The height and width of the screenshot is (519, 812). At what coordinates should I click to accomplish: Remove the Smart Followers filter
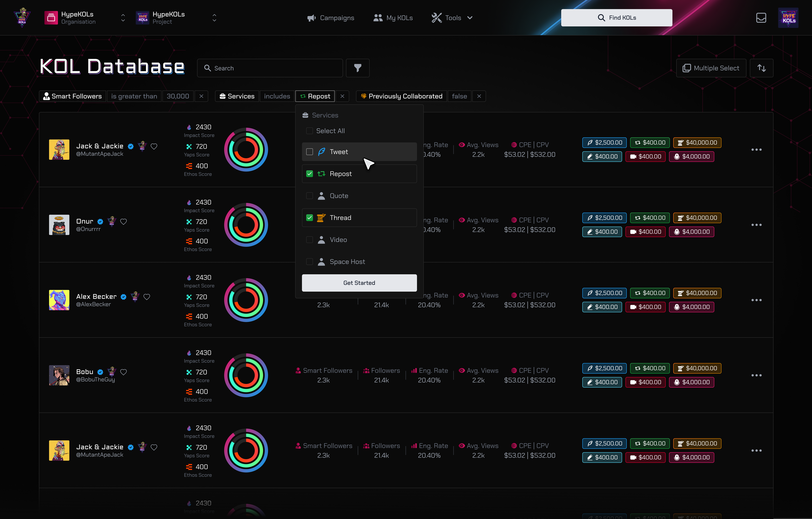[201, 96]
